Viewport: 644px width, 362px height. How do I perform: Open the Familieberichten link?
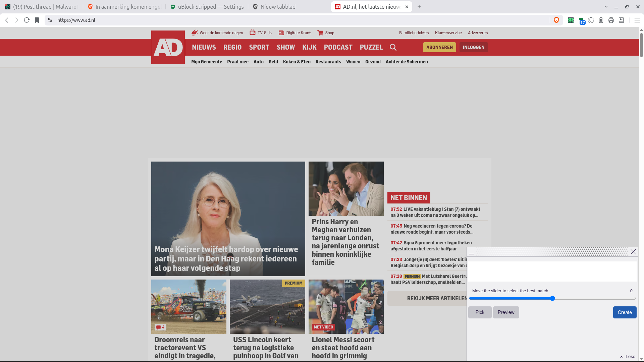414,33
